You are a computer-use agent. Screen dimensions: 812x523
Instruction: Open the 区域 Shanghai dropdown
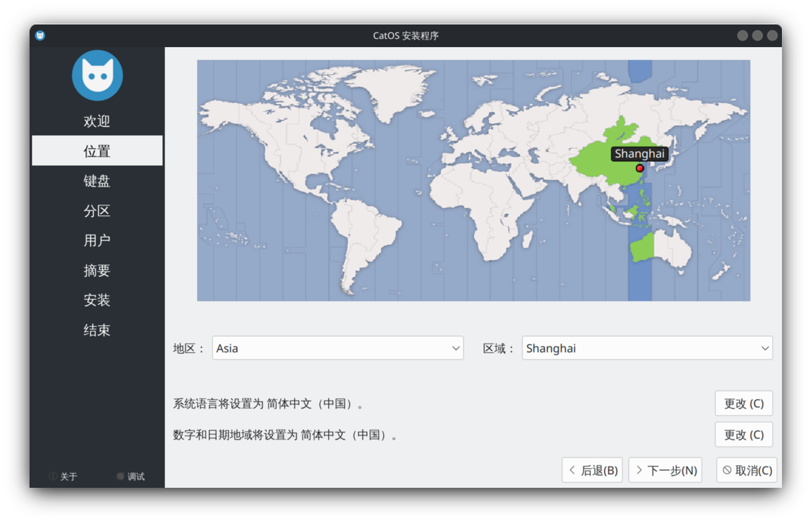pyautogui.click(x=647, y=348)
